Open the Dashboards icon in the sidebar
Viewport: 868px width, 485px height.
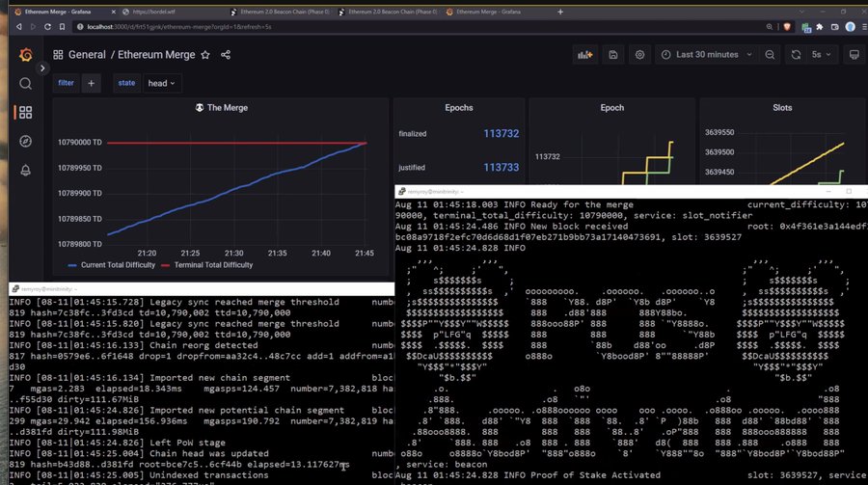[25, 113]
